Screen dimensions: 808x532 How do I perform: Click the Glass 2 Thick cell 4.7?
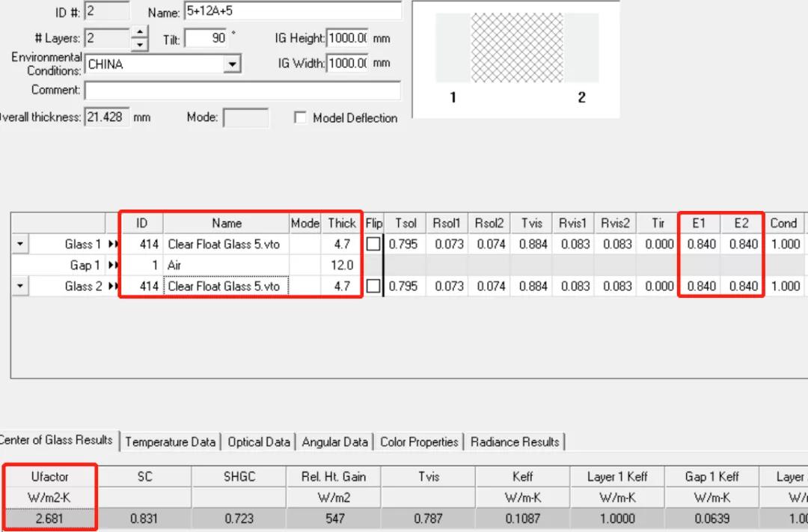(342, 286)
